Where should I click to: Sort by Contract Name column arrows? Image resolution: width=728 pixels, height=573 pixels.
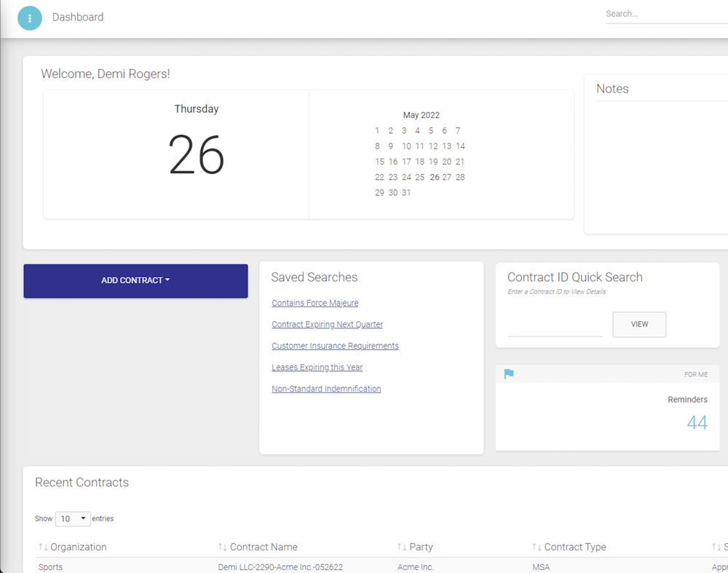tap(222, 547)
